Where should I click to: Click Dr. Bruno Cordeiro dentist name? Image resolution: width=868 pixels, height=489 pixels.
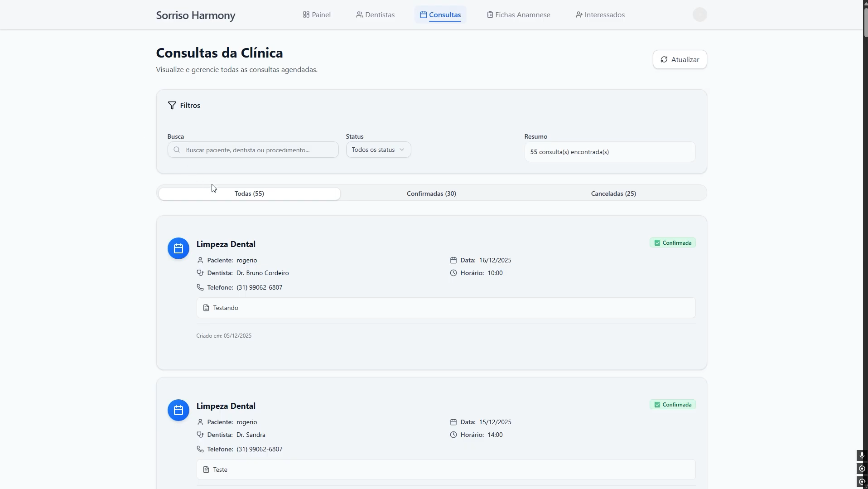[x=263, y=273]
